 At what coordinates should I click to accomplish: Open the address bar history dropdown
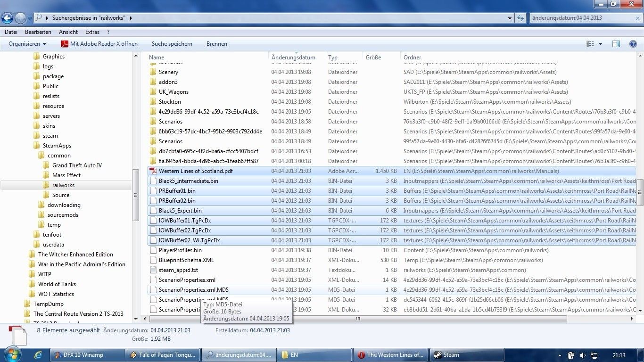click(x=510, y=18)
